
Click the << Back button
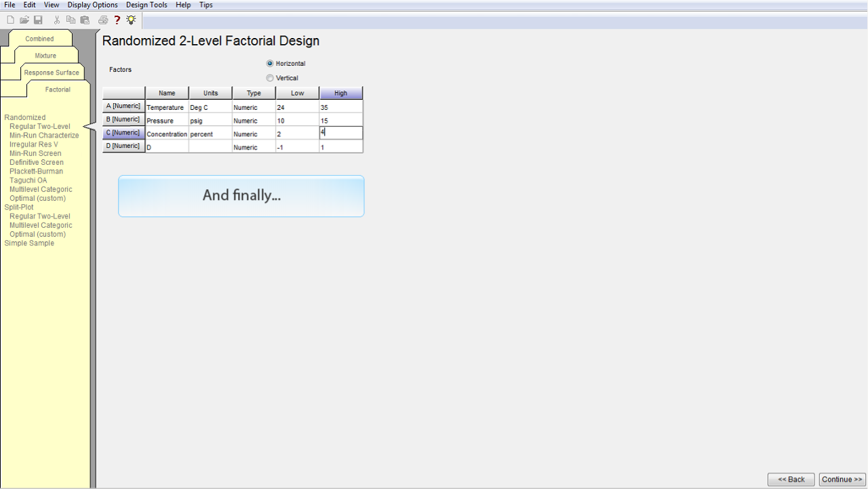tap(791, 480)
